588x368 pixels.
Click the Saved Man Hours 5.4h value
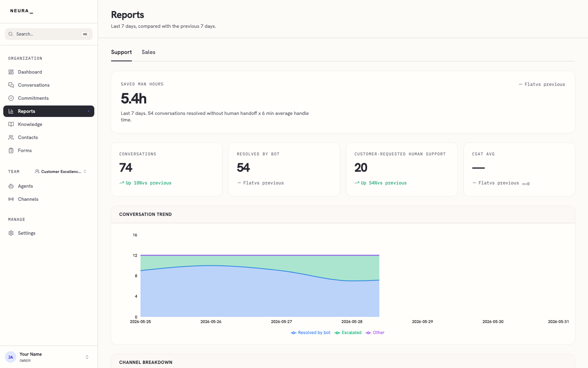134,99
